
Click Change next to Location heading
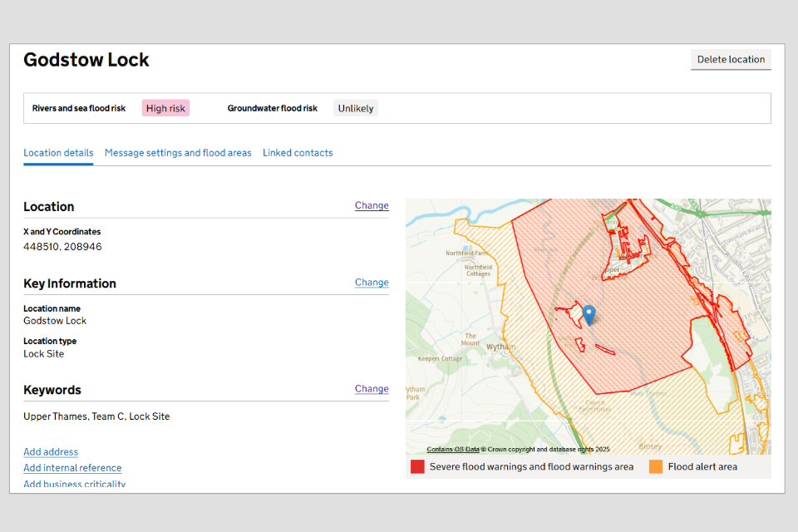[372, 205]
